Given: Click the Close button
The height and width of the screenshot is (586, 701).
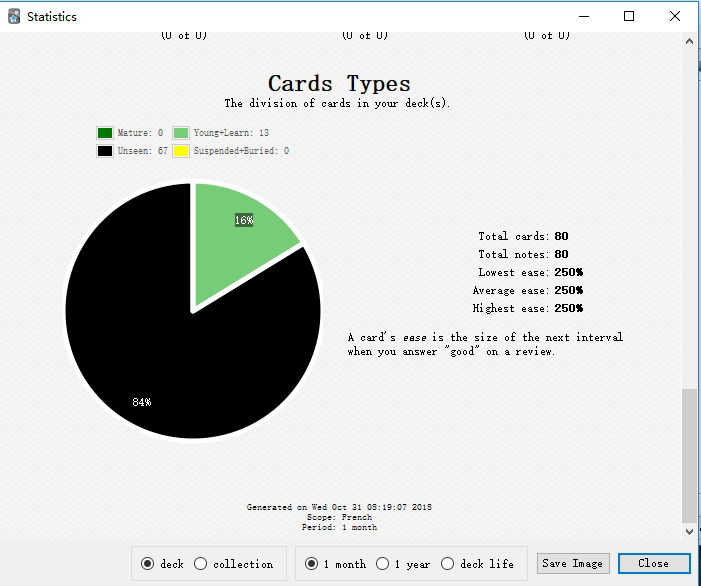Looking at the screenshot, I should click(x=654, y=563).
